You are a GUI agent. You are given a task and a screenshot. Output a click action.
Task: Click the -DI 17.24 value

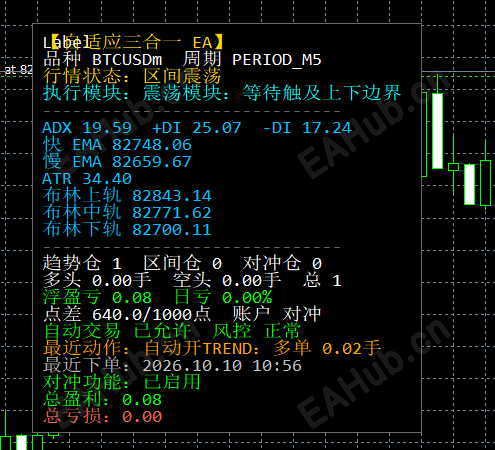click(307, 128)
